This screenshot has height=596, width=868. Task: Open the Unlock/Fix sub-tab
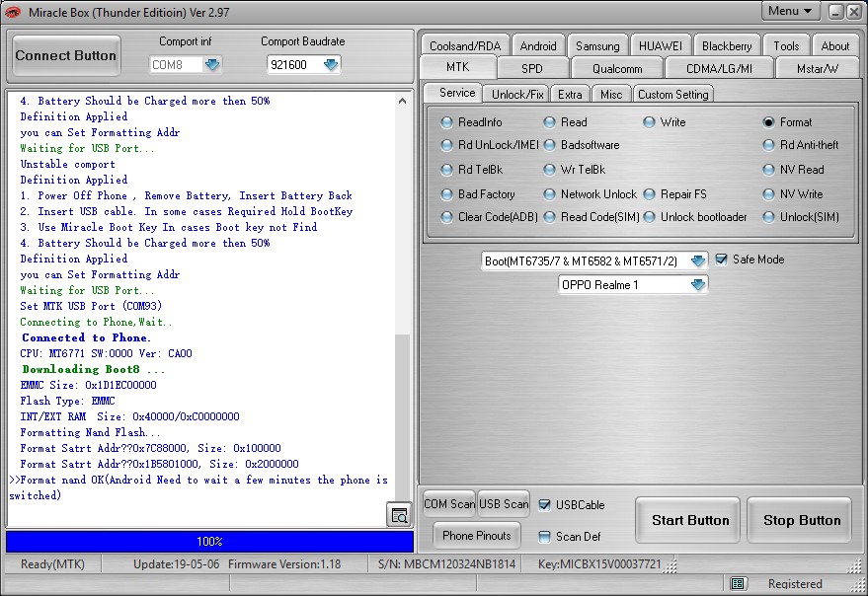pos(517,94)
